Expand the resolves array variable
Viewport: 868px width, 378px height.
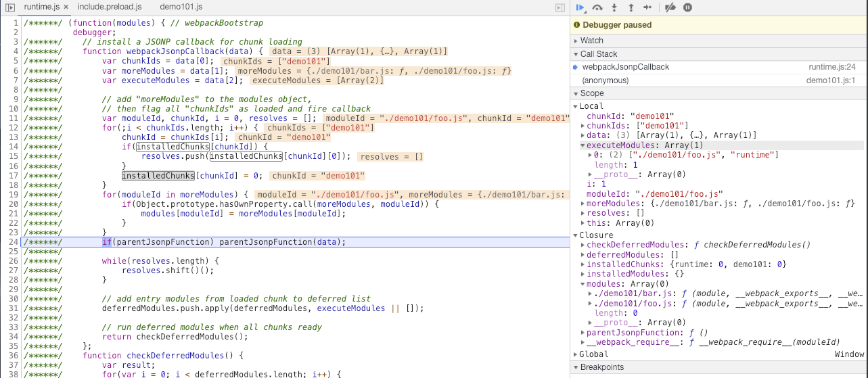pyautogui.click(x=583, y=213)
